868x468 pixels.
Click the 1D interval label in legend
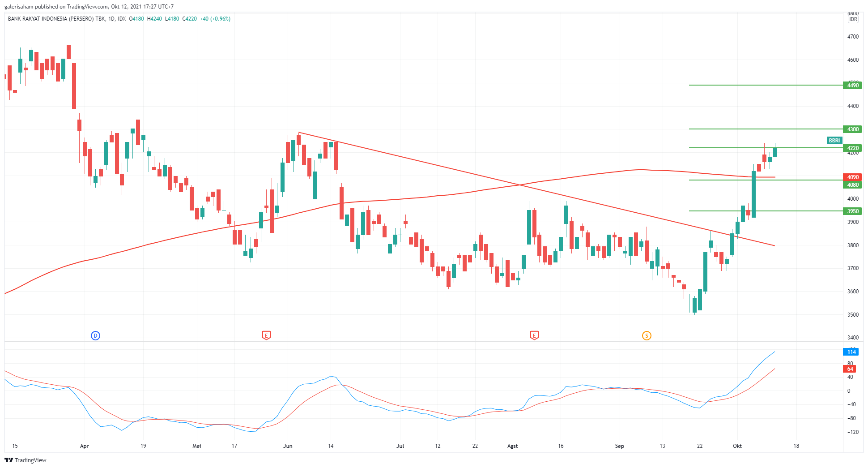pos(111,19)
